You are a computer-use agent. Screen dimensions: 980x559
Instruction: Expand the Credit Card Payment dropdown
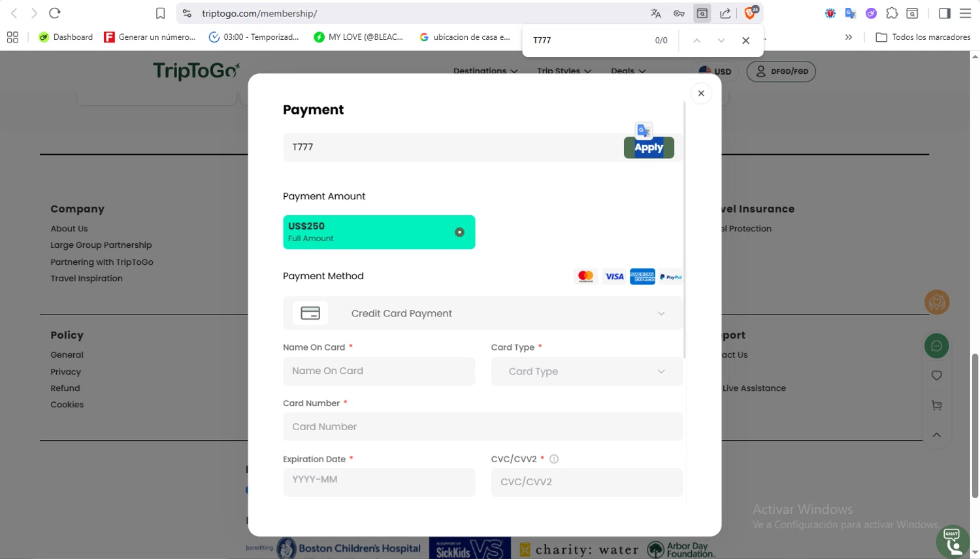[x=483, y=313]
